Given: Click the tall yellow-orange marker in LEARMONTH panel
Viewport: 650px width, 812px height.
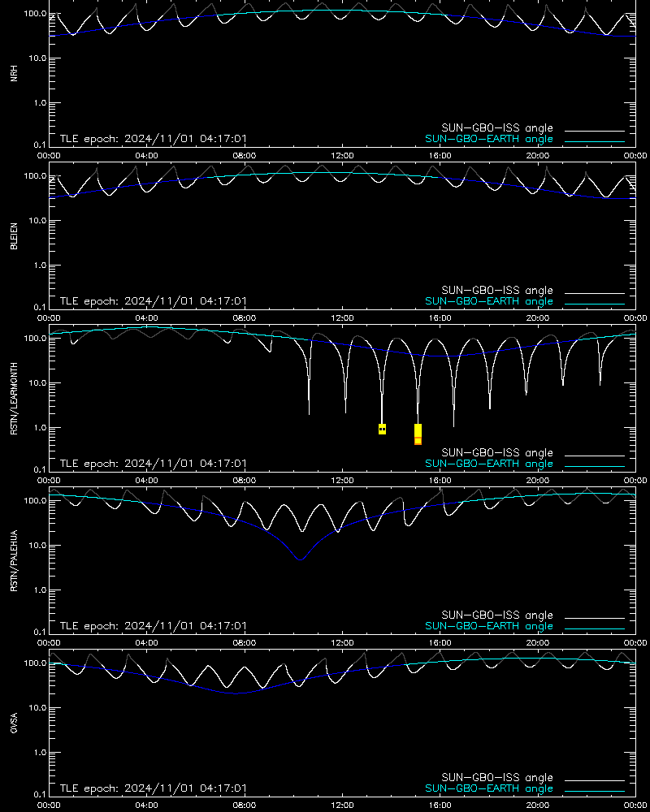Looking at the screenshot, I should click(x=418, y=434).
